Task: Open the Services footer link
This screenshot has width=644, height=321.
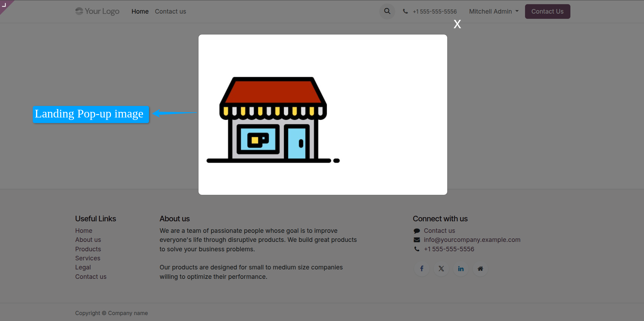Action: [x=88, y=258]
